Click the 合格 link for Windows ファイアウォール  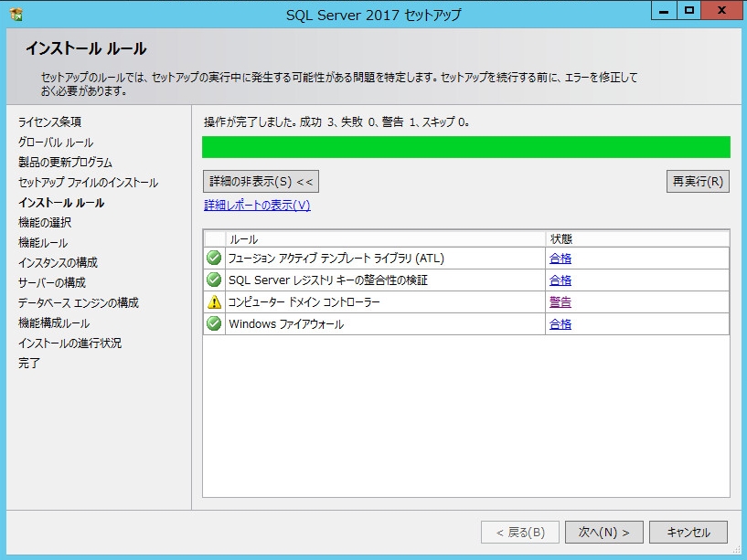coord(562,323)
